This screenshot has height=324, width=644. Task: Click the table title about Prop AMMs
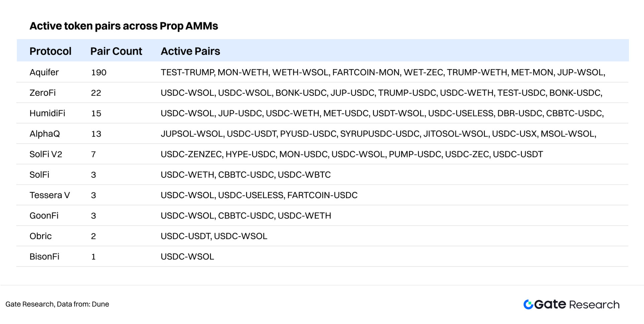pyautogui.click(x=124, y=26)
